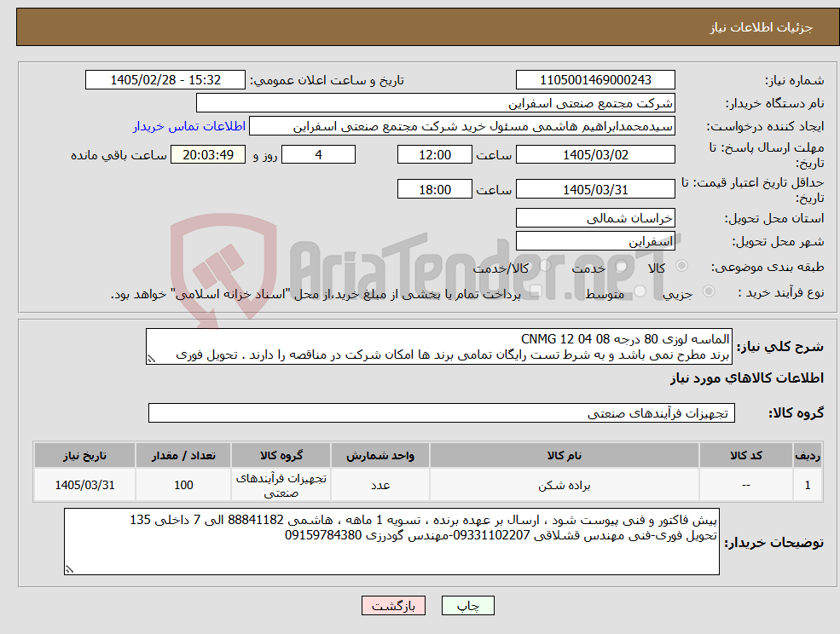Click the goods group field تجهیزات فرآیندهای صنعتی
This screenshot has height=634, width=840.
coord(442,412)
